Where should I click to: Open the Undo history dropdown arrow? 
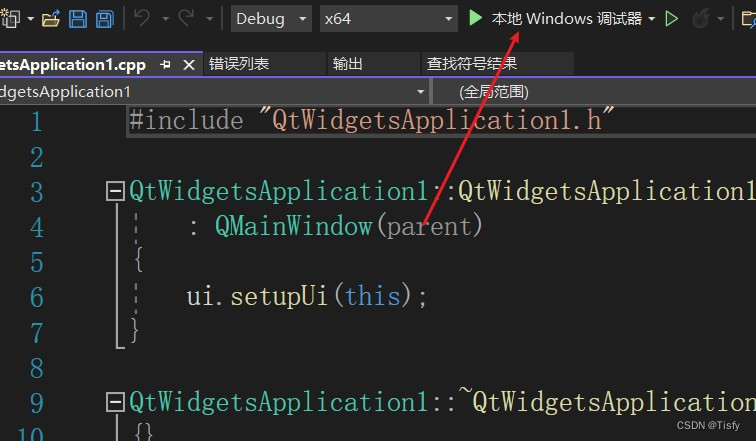tap(166, 19)
